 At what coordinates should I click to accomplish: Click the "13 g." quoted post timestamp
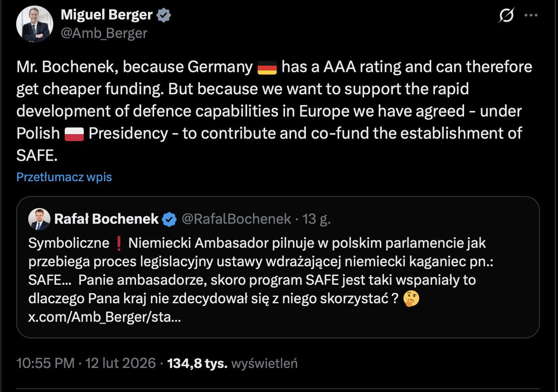[317, 219]
